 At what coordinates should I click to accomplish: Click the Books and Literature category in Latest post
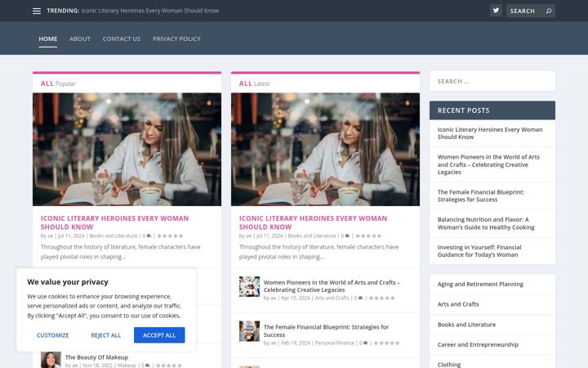pyautogui.click(x=312, y=236)
